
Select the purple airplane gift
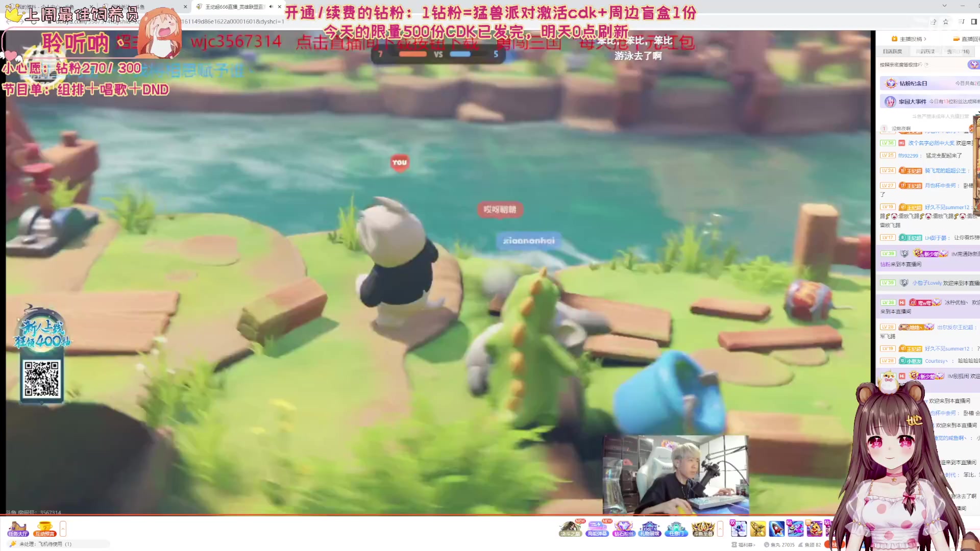click(x=795, y=529)
